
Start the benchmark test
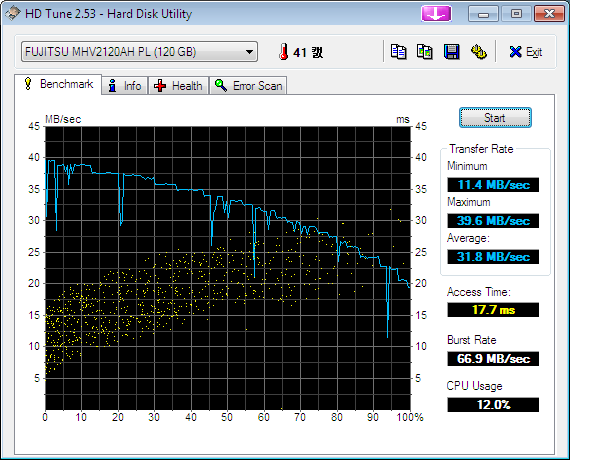[495, 117]
